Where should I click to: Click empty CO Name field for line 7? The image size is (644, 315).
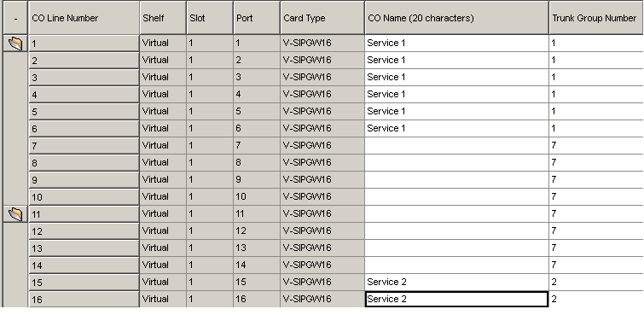[456, 146]
